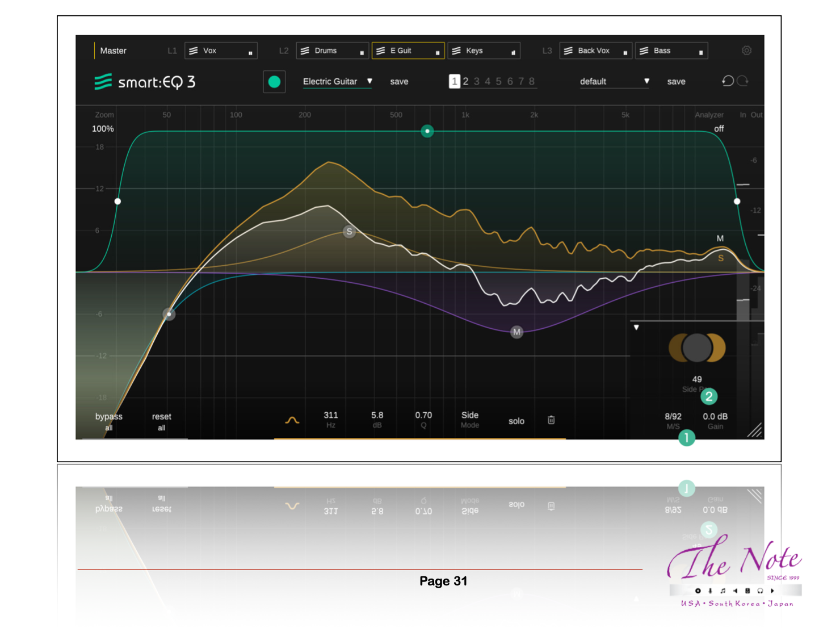Select the high-pass filter node near 50 Hz
Screen dimensions: 840x628
tap(169, 314)
